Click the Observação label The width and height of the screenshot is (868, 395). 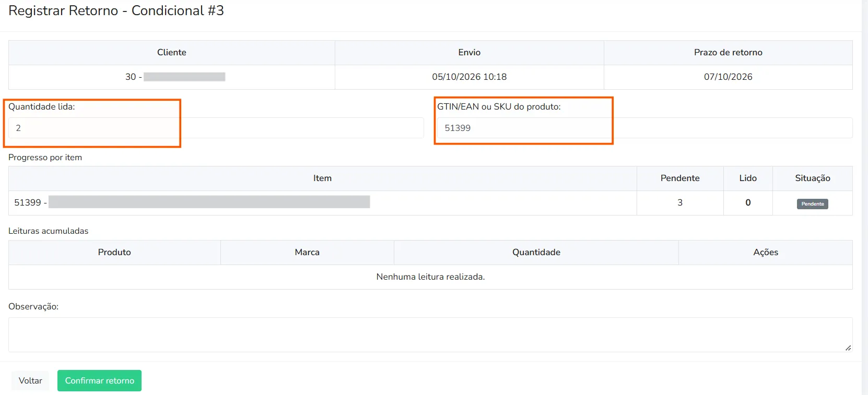click(33, 307)
